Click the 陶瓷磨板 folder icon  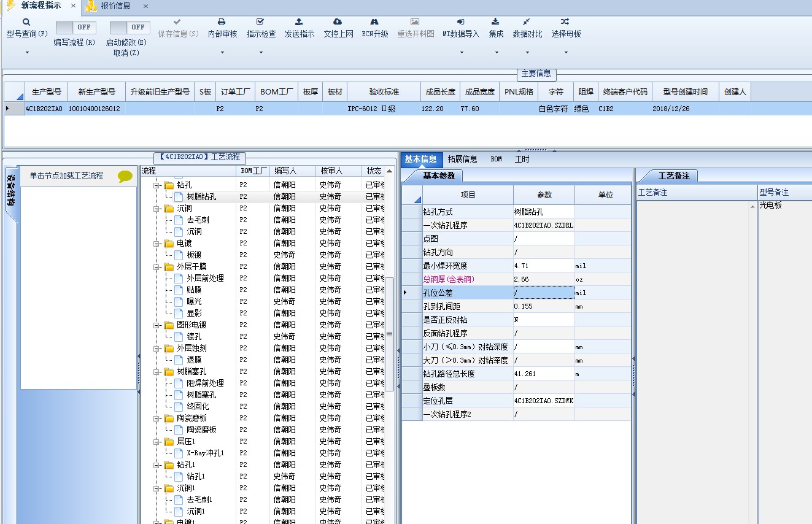pos(169,418)
